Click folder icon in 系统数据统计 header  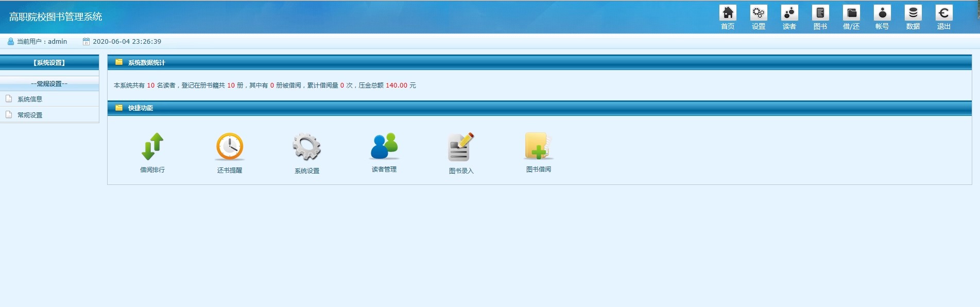click(x=119, y=62)
